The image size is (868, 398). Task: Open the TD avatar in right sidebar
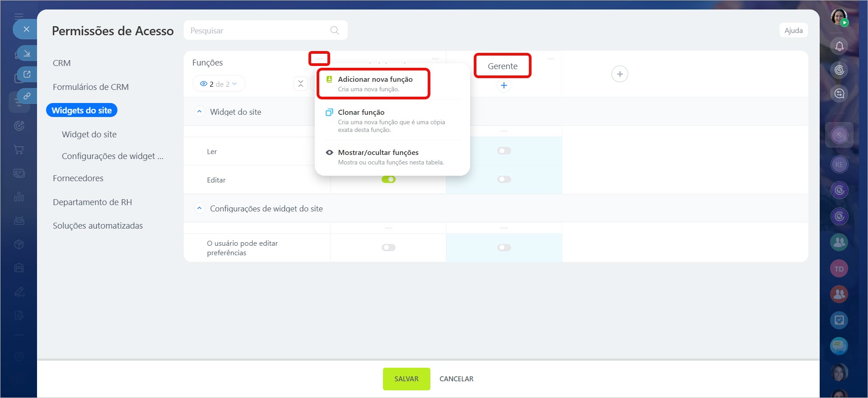click(839, 269)
